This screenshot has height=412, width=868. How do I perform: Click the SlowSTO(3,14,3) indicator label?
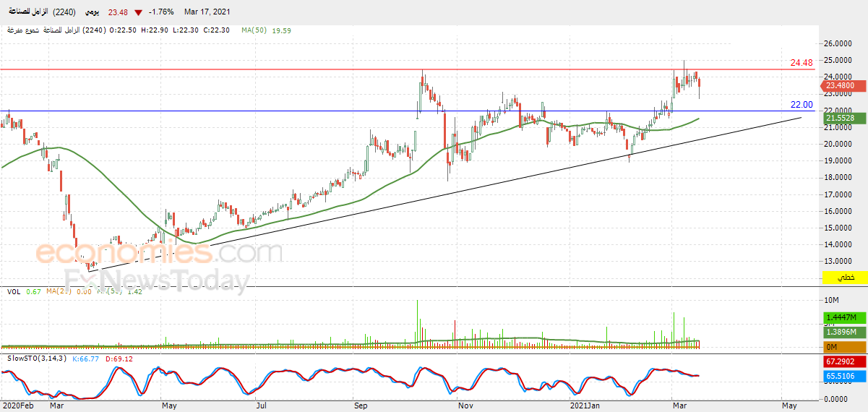click(x=36, y=358)
